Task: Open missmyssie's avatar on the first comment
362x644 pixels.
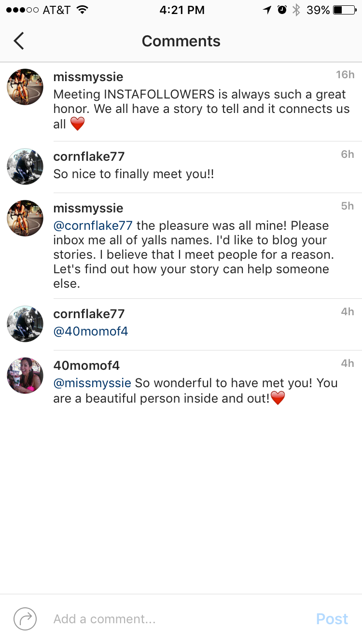Action: pos(25,87)
